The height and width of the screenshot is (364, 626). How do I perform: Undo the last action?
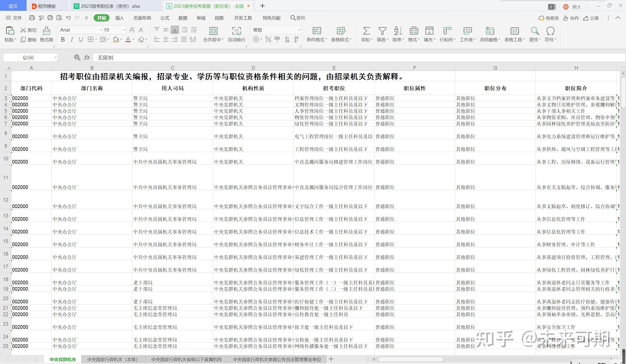tap(68, 18)
